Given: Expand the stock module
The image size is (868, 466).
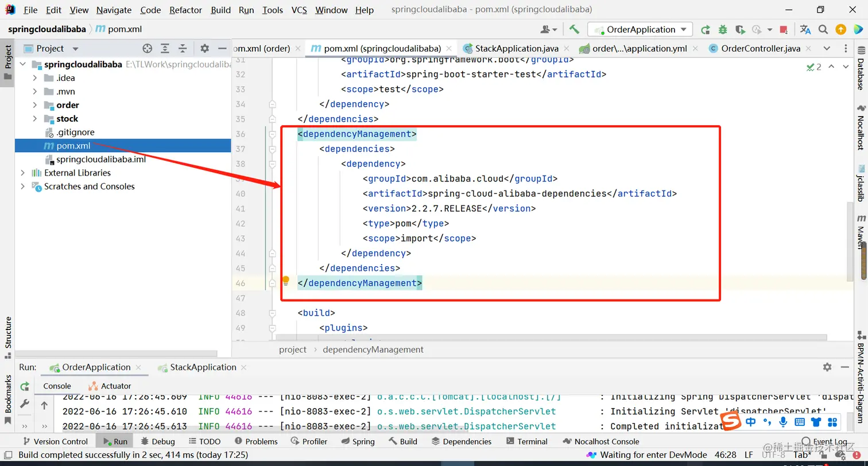Looking at the screenshot, I should (x=35, y=119).
